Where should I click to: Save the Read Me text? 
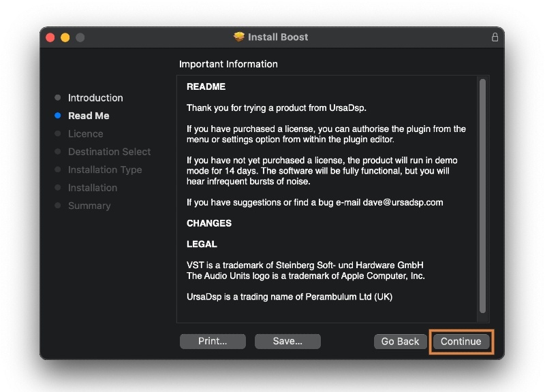coord(287,342)
